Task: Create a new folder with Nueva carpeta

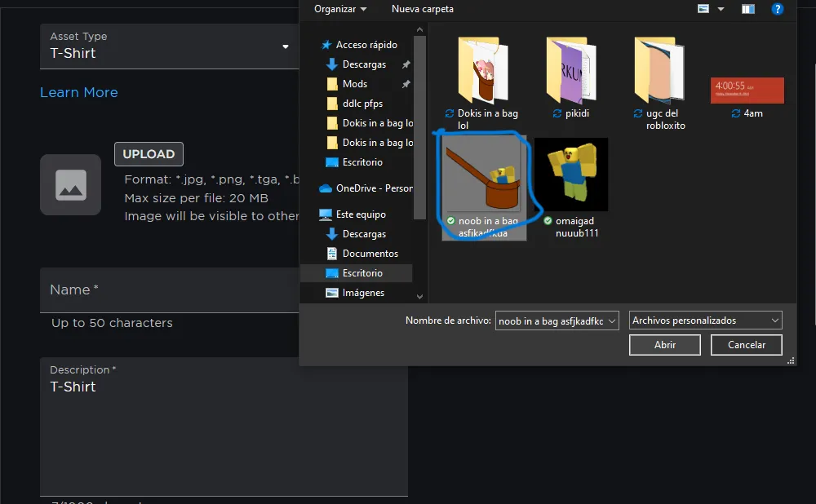Action: [x=422, y=9]
